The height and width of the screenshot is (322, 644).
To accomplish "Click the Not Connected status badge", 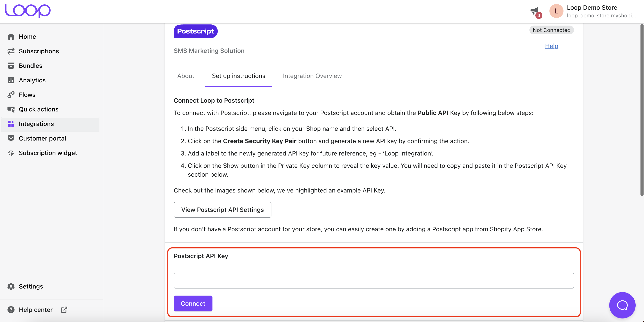I will [x=551, y=30].
